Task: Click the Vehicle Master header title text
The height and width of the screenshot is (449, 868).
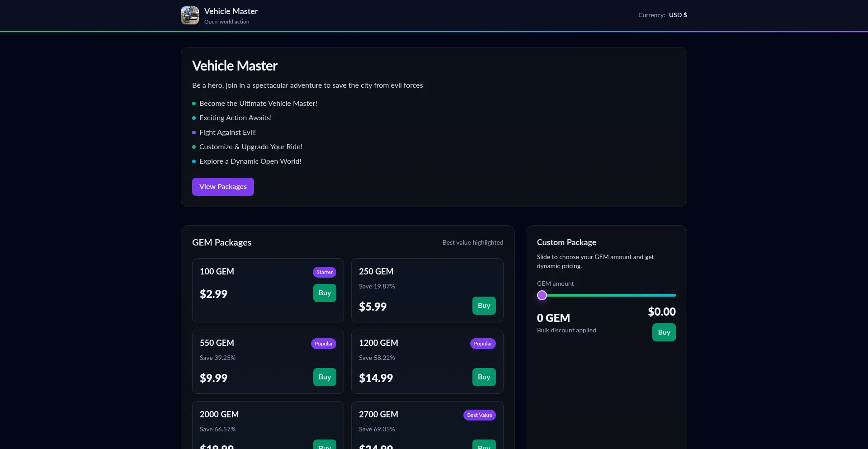Action: point(231,11)
